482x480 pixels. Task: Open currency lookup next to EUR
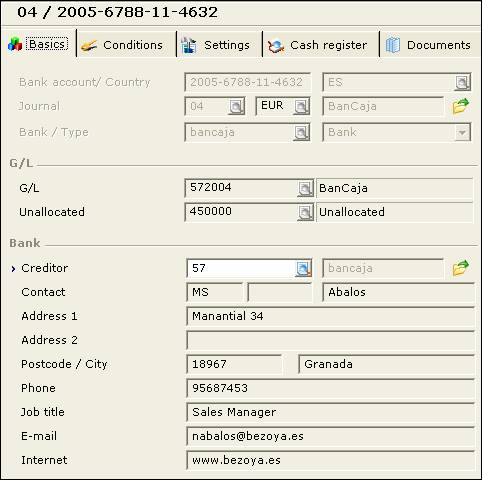click(301, 106)
